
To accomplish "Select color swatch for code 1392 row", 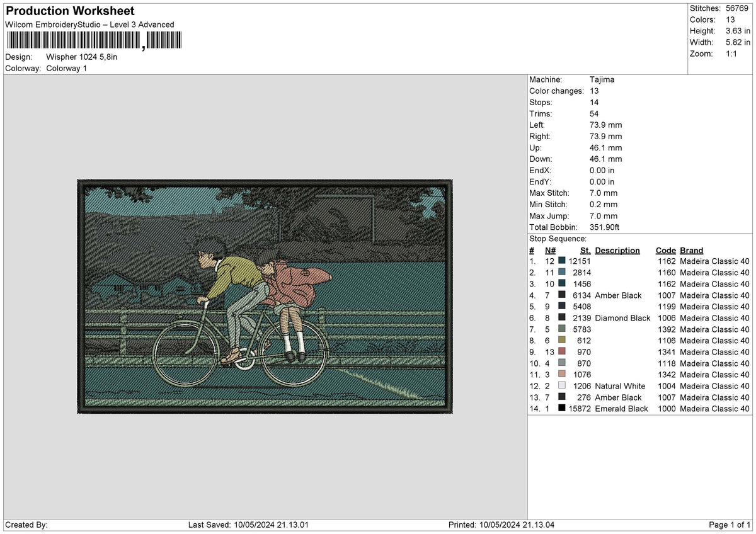I will [x=561, y=329].
